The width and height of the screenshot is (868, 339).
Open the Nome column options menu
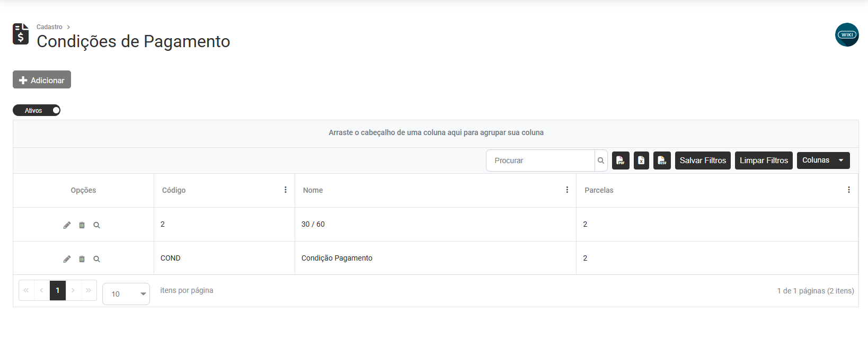coord(567,190)
